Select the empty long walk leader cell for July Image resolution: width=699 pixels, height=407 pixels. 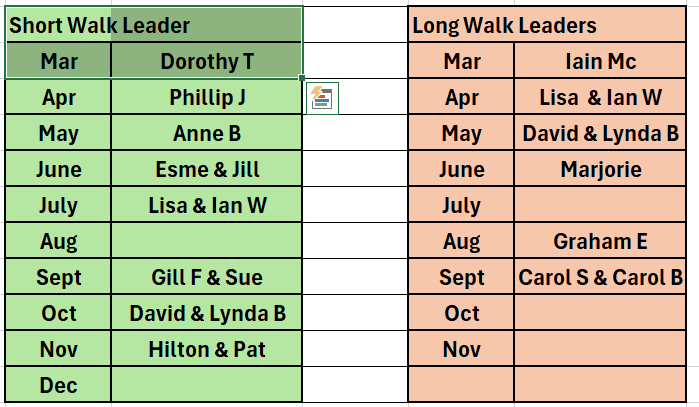(x=601, y=206)
